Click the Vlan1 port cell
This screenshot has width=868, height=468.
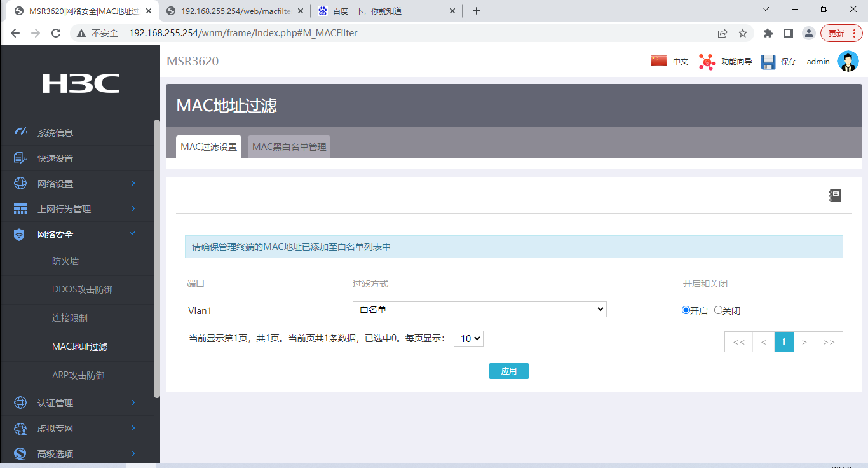click(200, 311)
